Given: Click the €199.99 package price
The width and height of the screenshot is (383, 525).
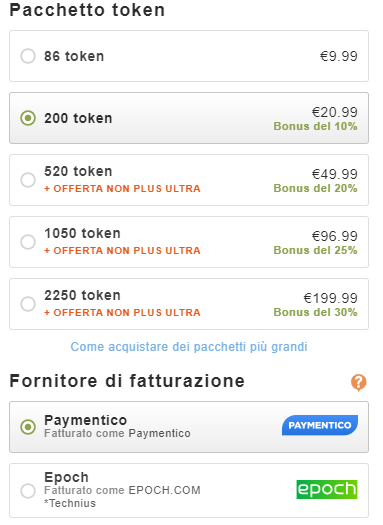Looking at the screenshot, I should point(330,298).
